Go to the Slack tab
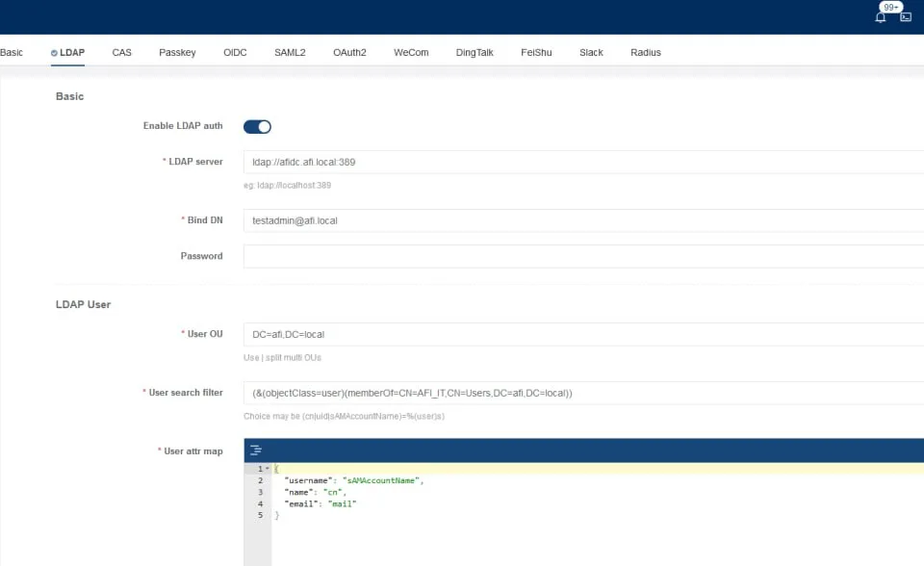 point(591,53)
